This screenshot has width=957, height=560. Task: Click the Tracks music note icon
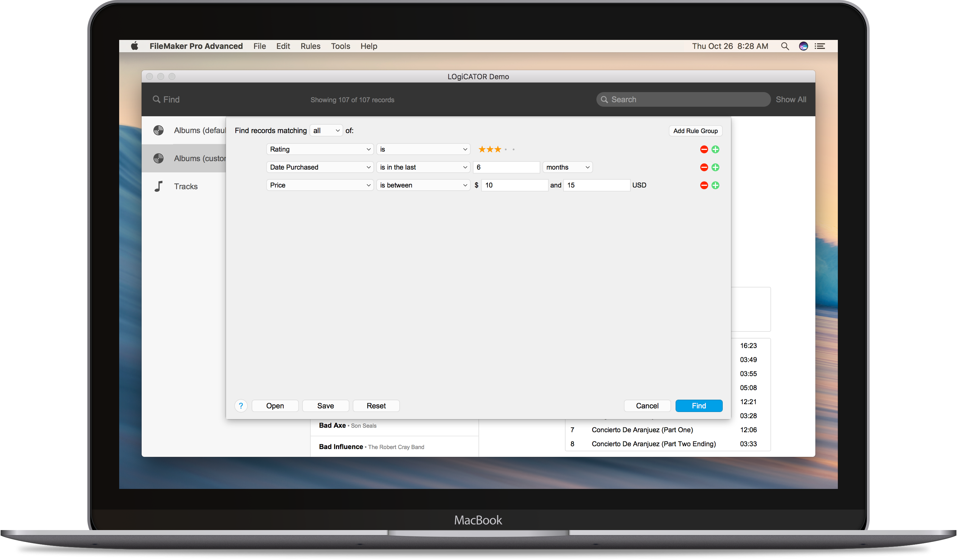click(158, 186)
